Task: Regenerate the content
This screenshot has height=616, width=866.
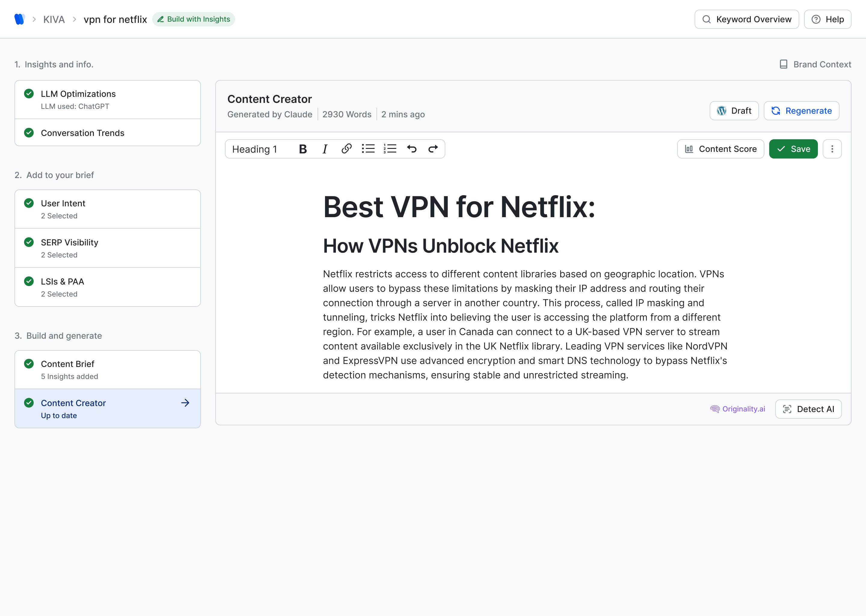Action: tap(801, 111)
